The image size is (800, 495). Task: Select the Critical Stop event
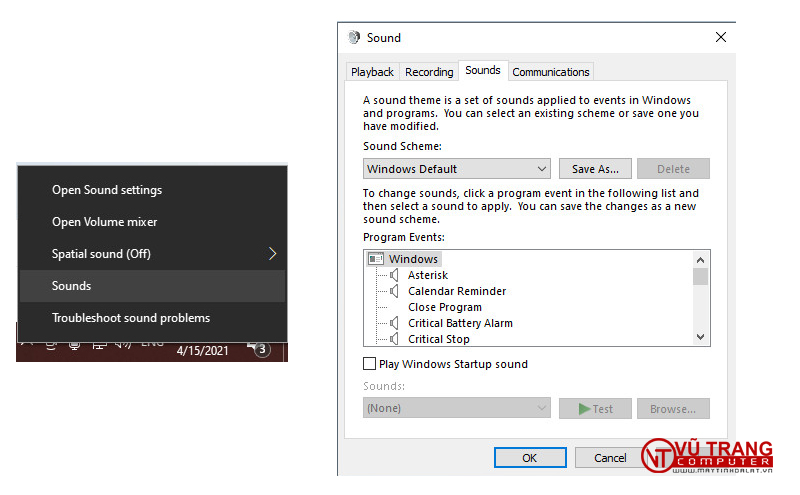tap(438, 339)
